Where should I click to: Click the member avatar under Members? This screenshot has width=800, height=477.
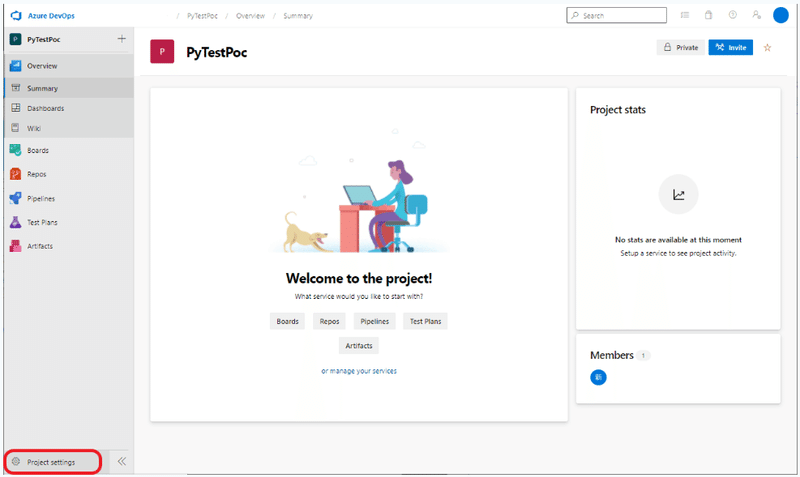coord(598,378)
